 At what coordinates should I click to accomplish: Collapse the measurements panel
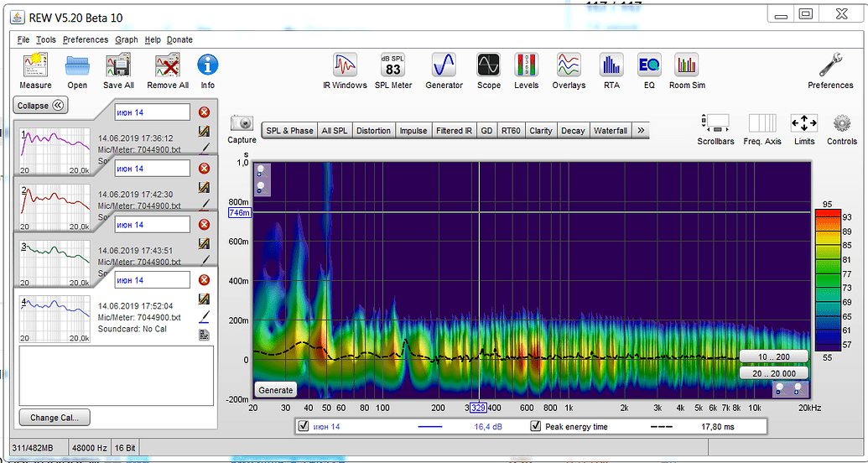41,106
